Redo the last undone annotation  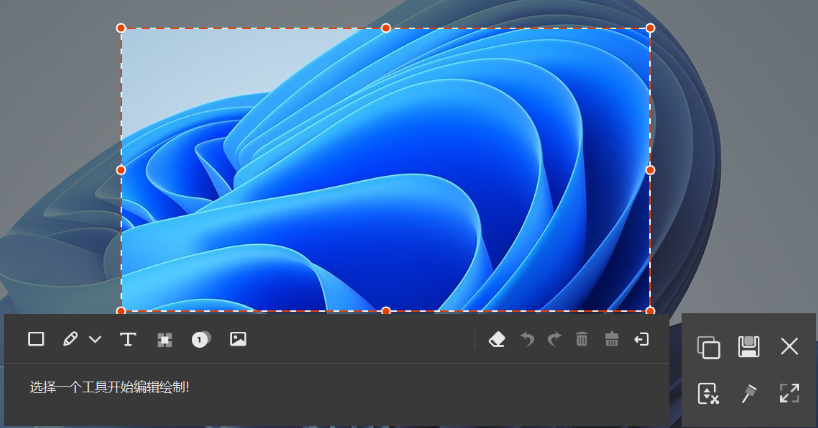click(554, 339)
